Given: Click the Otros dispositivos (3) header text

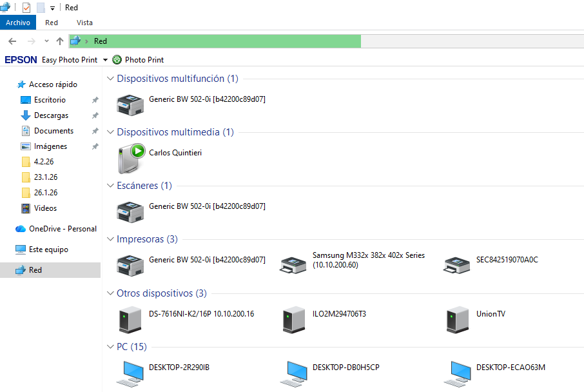Looking at the screenshot, I should [x=162, y=293].
